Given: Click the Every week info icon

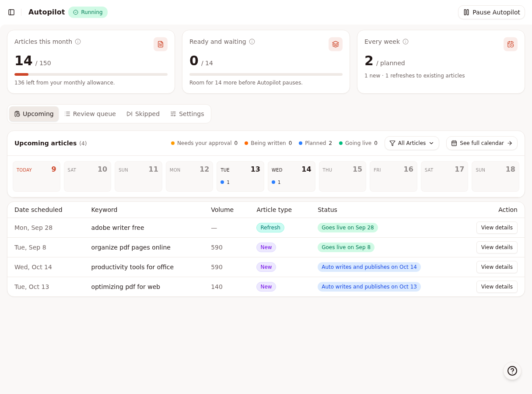Looking at the screenshot, I should 406,42.
